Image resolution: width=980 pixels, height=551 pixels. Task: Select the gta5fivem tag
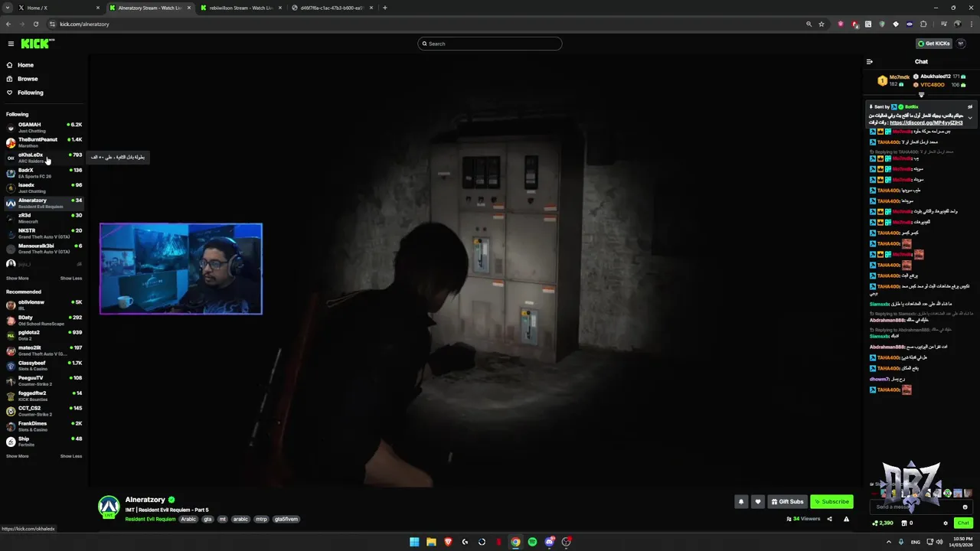[x=286, y=519]
